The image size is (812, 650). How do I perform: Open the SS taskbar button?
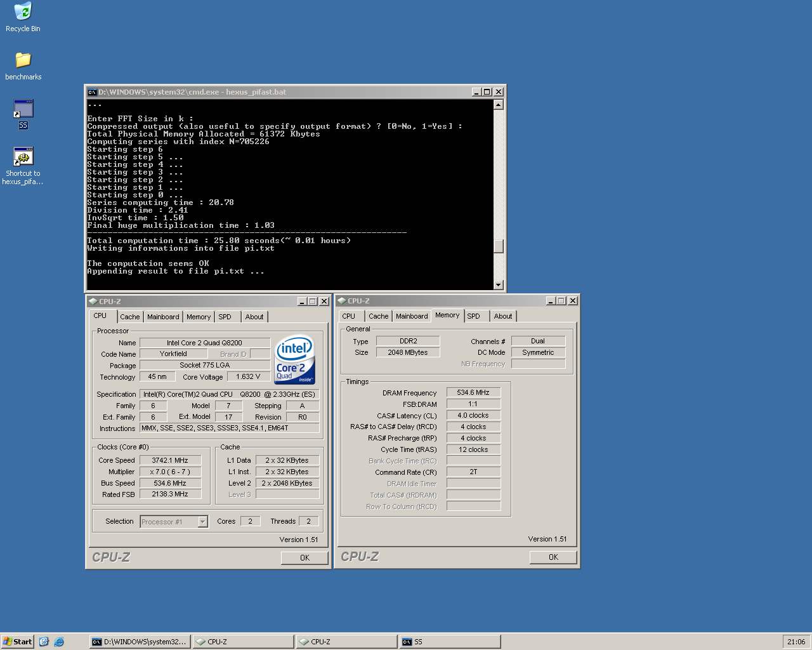450,642
